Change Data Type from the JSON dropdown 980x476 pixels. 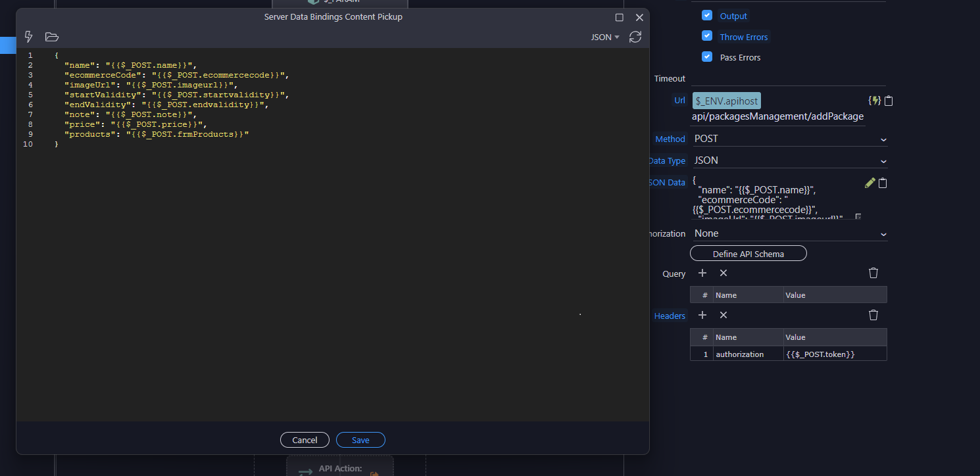[x=789, y=160]
